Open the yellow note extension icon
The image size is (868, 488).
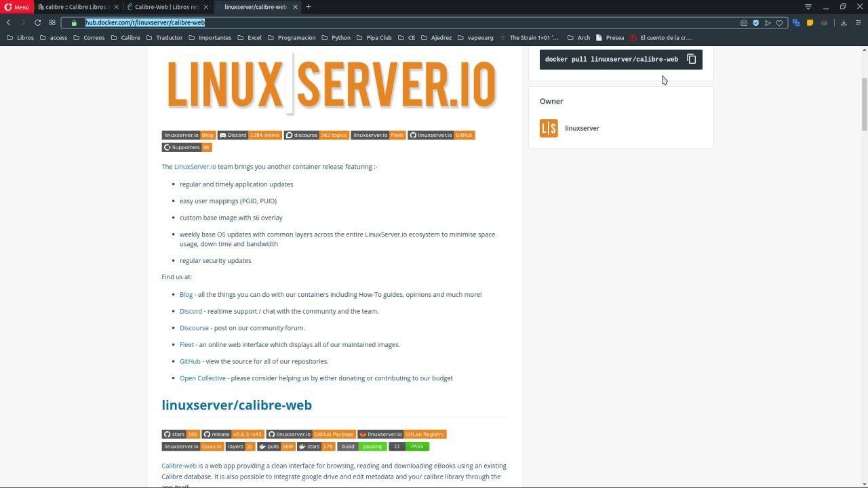(x=810, y=22)
